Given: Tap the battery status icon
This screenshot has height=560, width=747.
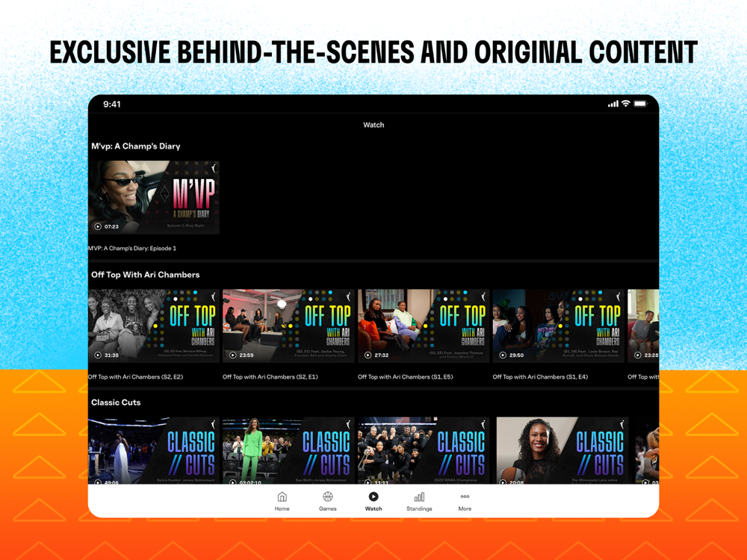Looking at the screenshot, I should 640,103.
